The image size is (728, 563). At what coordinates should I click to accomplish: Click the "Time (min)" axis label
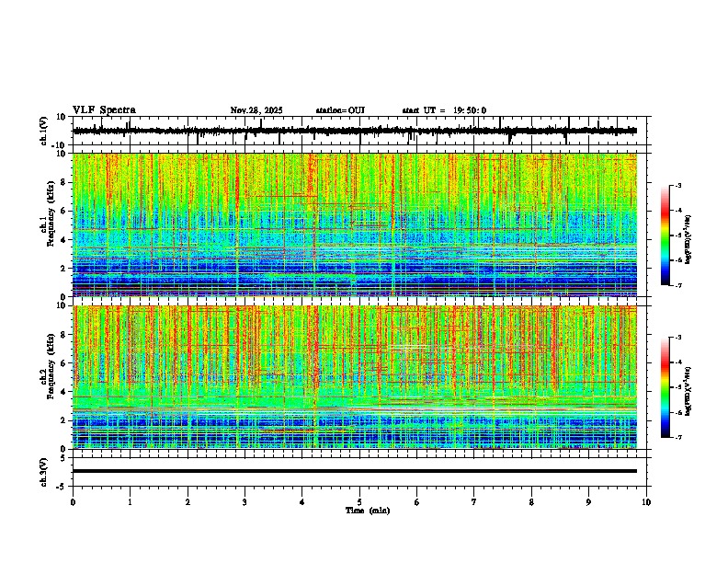click(368, 511)
